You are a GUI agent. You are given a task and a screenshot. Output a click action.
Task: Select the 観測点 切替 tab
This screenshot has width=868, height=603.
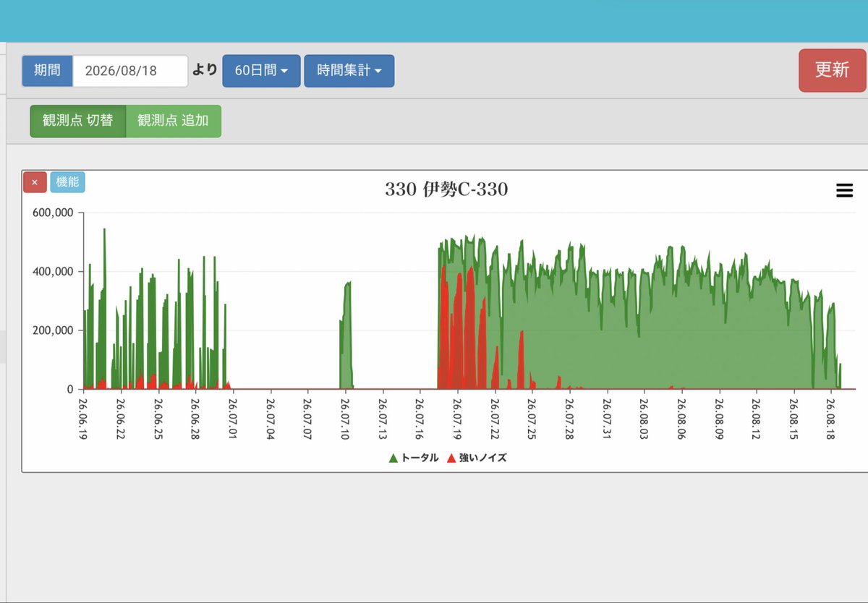pos(78,121)
